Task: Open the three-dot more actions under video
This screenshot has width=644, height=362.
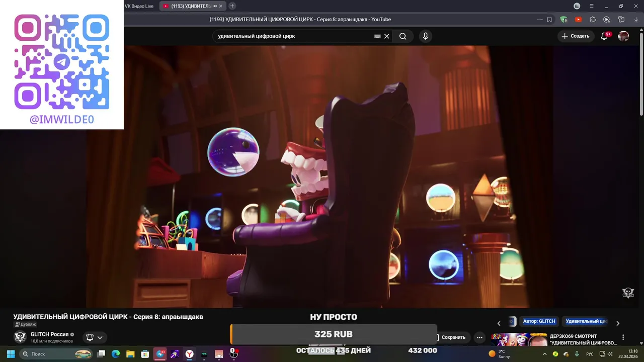Action: pyautogui.click(x=480, y=337)
